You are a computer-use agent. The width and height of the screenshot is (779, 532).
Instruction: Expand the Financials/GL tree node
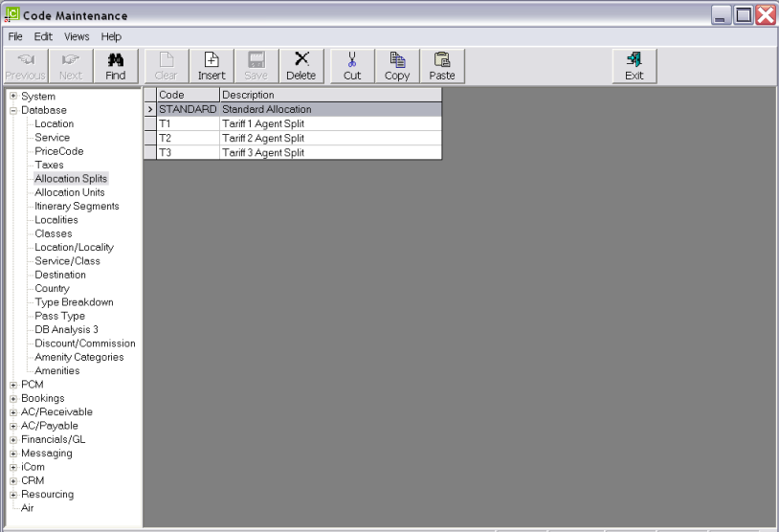coord(13,439)
